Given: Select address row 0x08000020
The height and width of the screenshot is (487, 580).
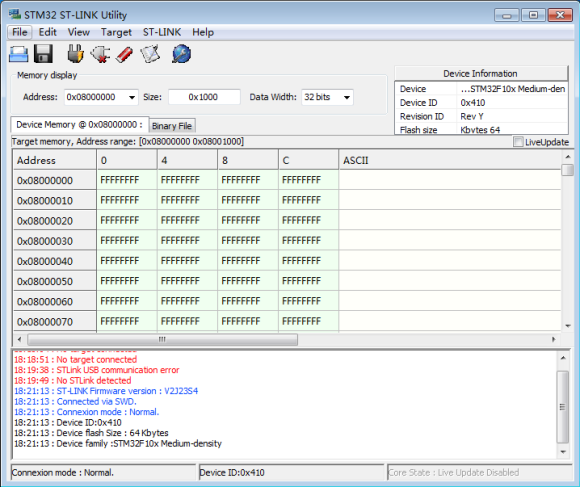Looking at the screenshot, I should pyautogui.click(x=55, y=221).
